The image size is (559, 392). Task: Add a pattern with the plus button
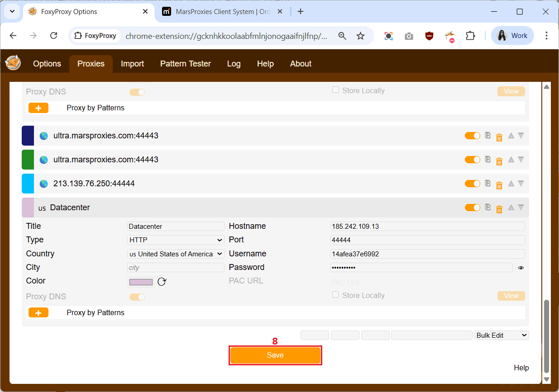coord(38,312)
